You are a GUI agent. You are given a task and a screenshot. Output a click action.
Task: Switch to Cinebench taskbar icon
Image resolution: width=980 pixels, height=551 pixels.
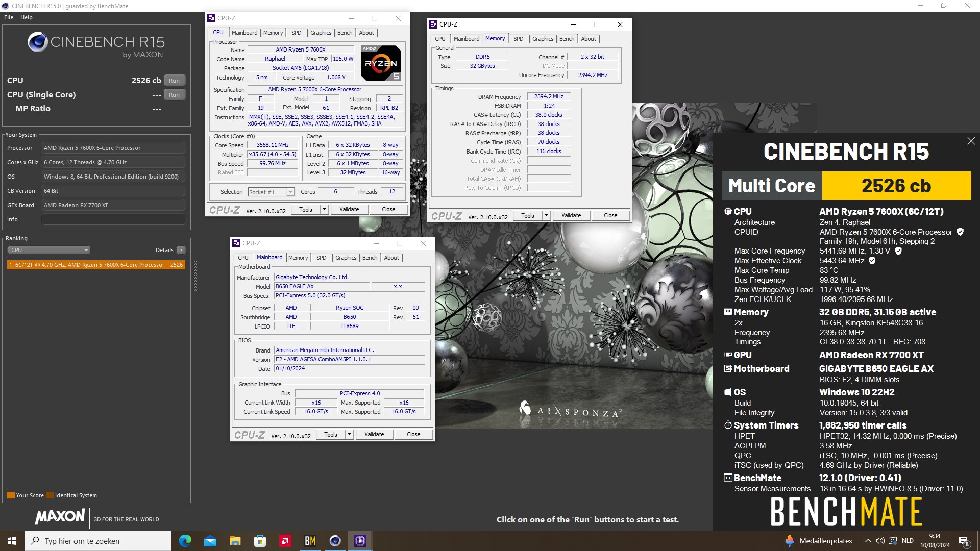pos(335,541)
